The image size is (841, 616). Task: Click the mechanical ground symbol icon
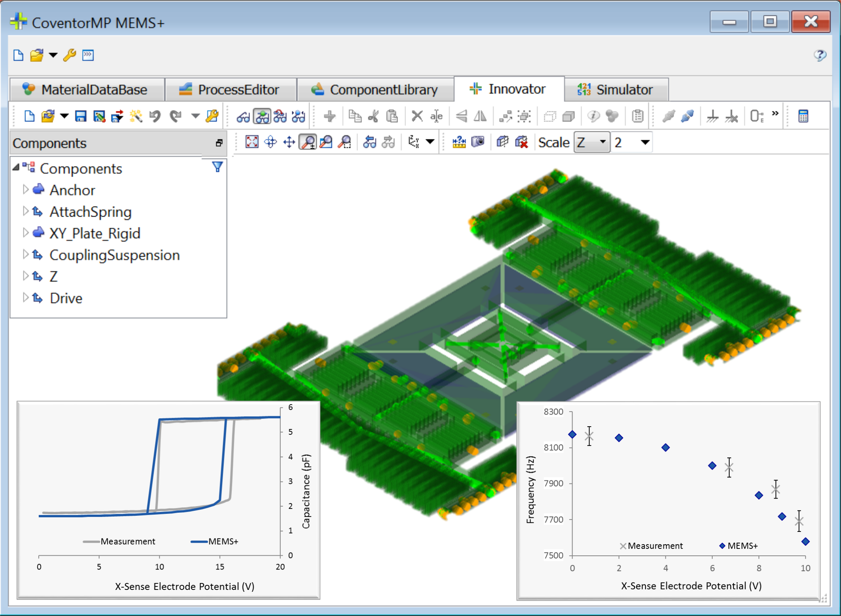pos(712,116)
